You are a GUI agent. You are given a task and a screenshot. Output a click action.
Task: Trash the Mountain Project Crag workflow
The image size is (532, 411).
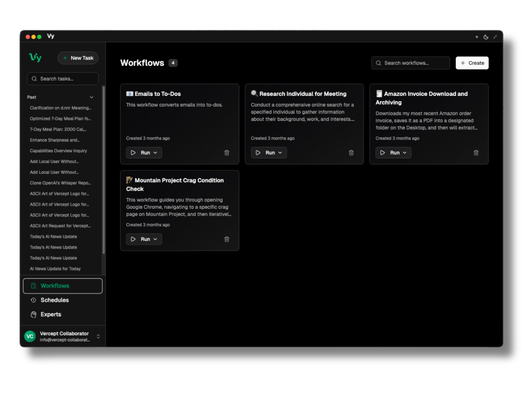[227, 239]
